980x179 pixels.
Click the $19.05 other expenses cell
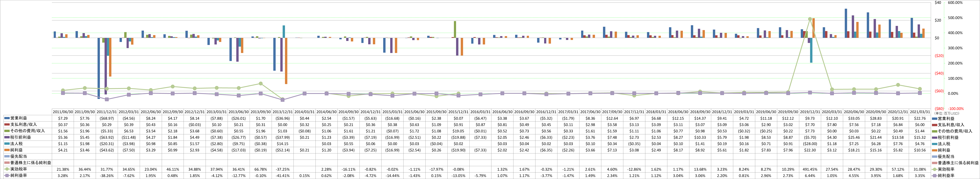[458, 131]
